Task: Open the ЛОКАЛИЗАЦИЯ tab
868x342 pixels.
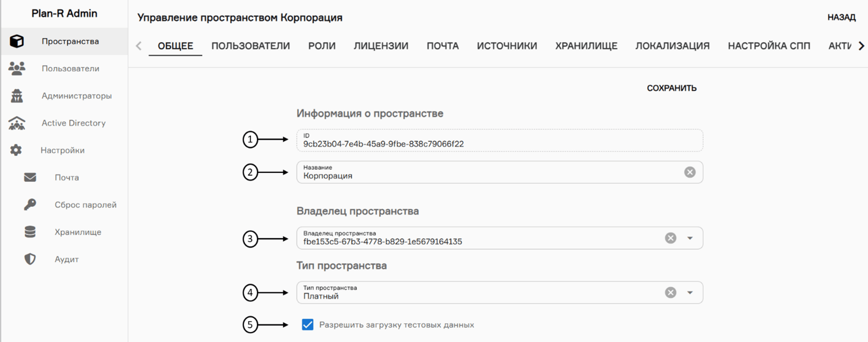Action: click(x=672, y=46)
